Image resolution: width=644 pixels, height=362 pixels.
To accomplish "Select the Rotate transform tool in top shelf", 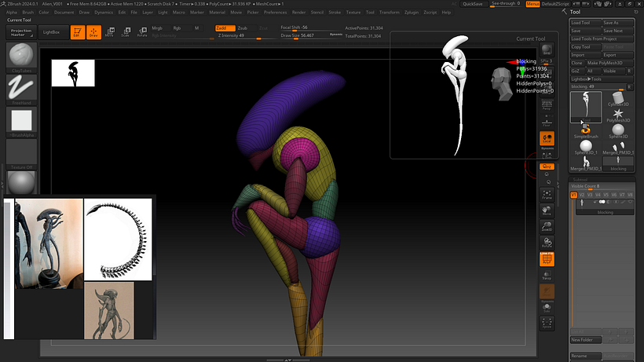I will click(142, 32).
